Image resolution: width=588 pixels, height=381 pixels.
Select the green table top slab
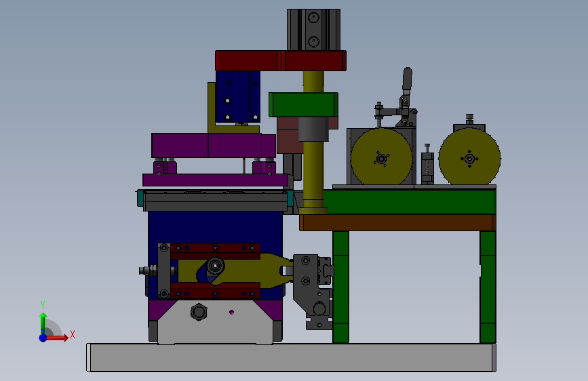click(x=409, y=201)
